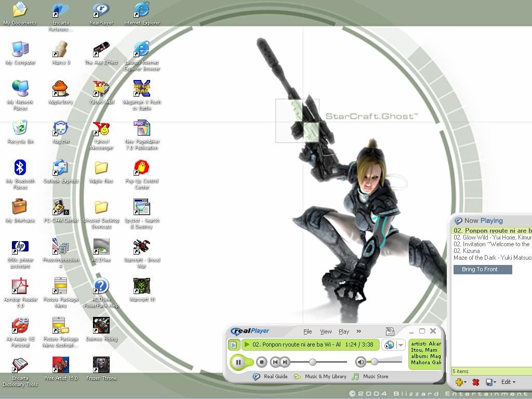The height and width of the screenshot is (399, 532).
Task: Select the Yahoo! Messenger icon
Action: click(101, 135)
